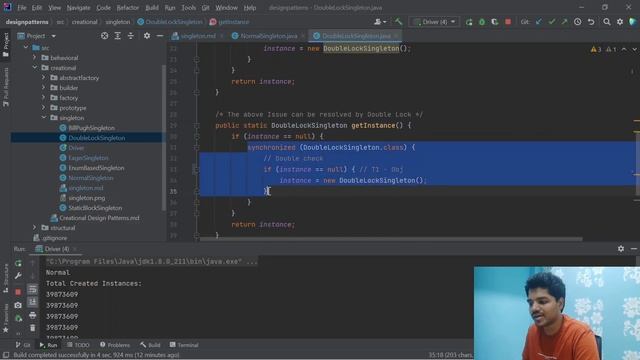The width and height of the screenshot is (640, 360).
Task: Click Collapse All in Project panel
Action: [x=131, y=36]
